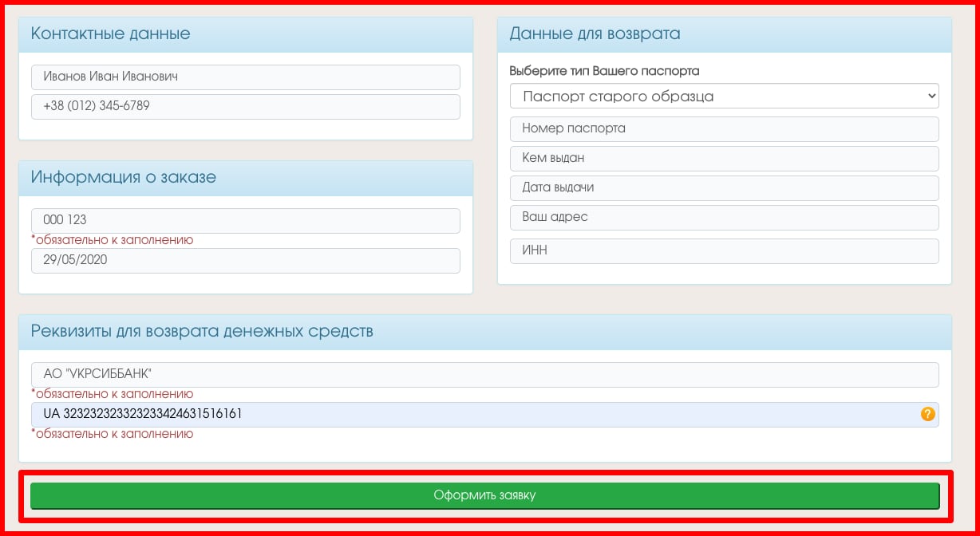Click the Выберите тип Вашего паспорта label

[x=604, y=71]
